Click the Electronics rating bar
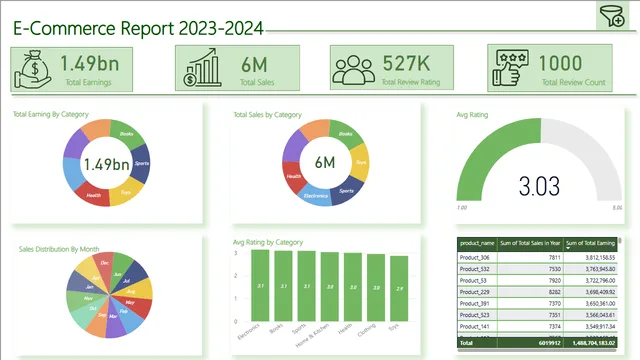Viewport: 640px width, 360px height. point(260,286)
